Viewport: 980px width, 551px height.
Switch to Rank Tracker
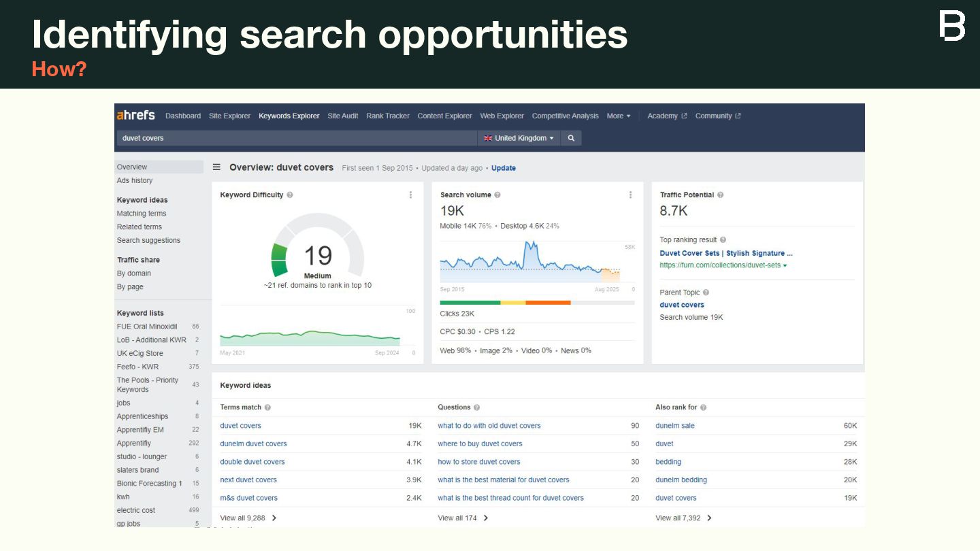[388, 116]
